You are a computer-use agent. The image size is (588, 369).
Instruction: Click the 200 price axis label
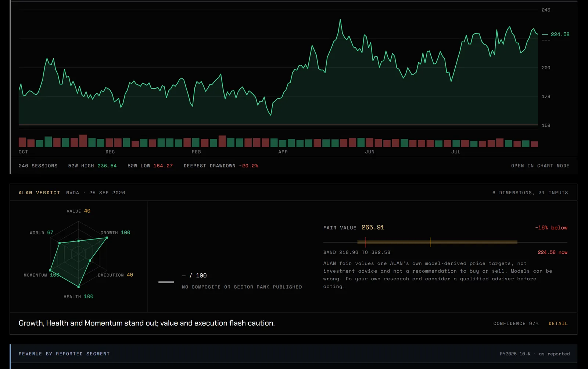[x=546, y=68]
